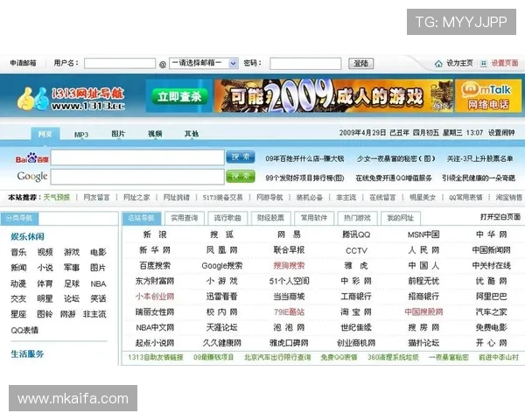
Task: Open the 腾讯QQ site link
Action: [356, 234]
